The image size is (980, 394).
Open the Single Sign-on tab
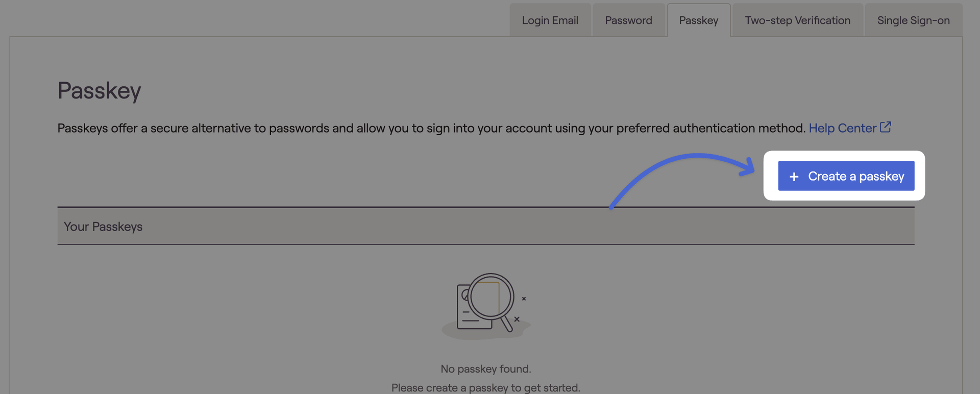[x=913, y=20]
